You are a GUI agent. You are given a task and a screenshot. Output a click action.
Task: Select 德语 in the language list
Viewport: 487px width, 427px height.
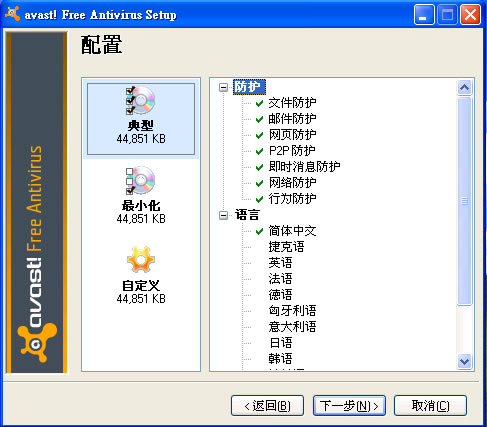(x=280, y=295)
